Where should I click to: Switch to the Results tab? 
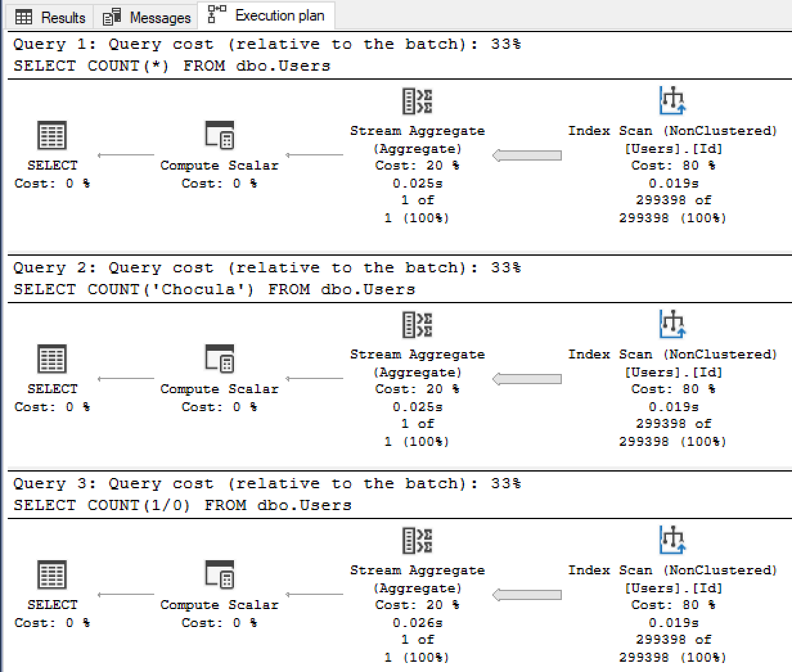point(49,17)
